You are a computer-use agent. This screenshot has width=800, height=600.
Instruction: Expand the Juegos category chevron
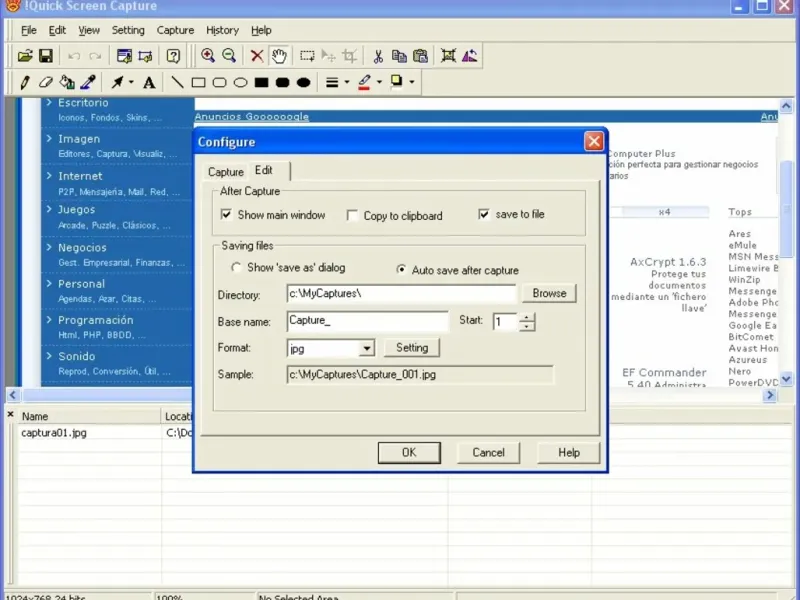click(x=49, y=209)
